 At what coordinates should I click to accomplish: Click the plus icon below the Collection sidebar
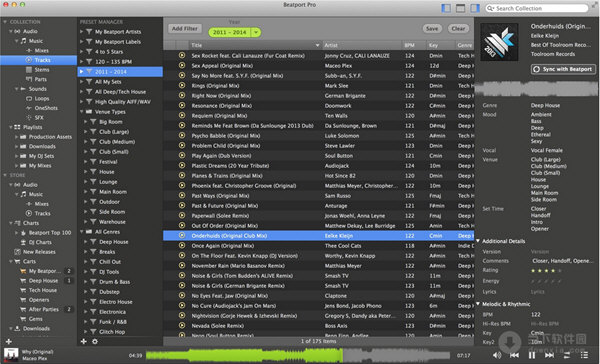pos(9,341)
